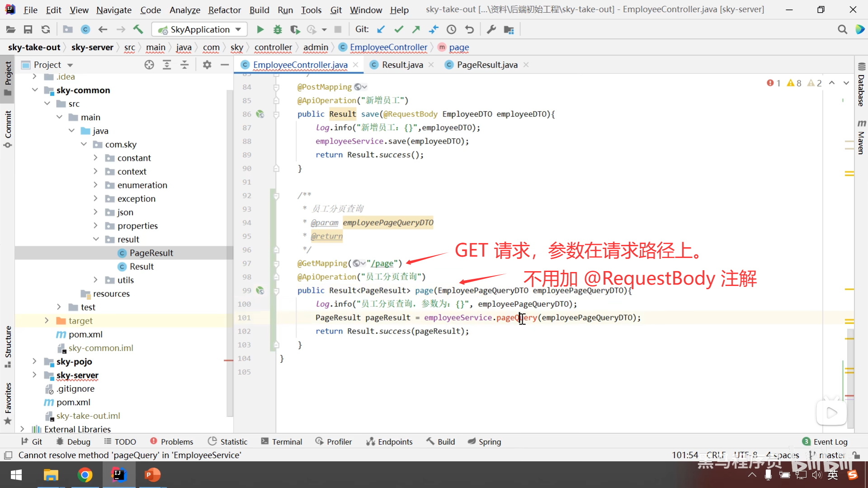Click the Debug bug icon in toolbar

278,29
